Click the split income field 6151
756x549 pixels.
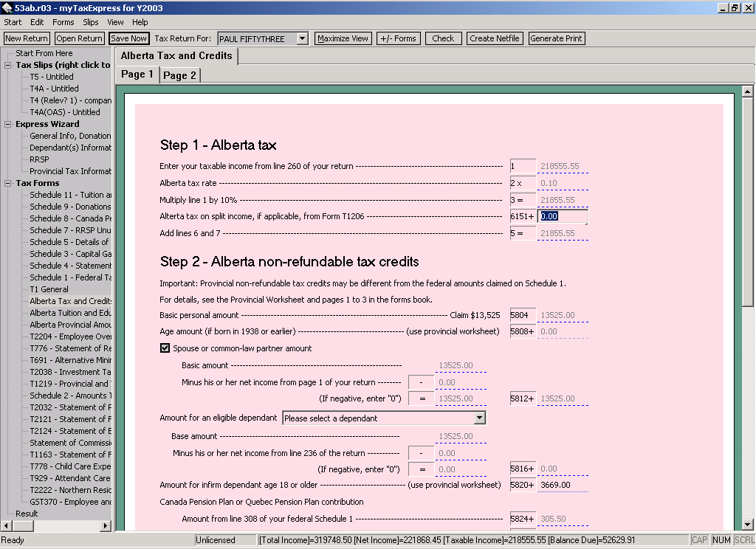pos(563,217)
